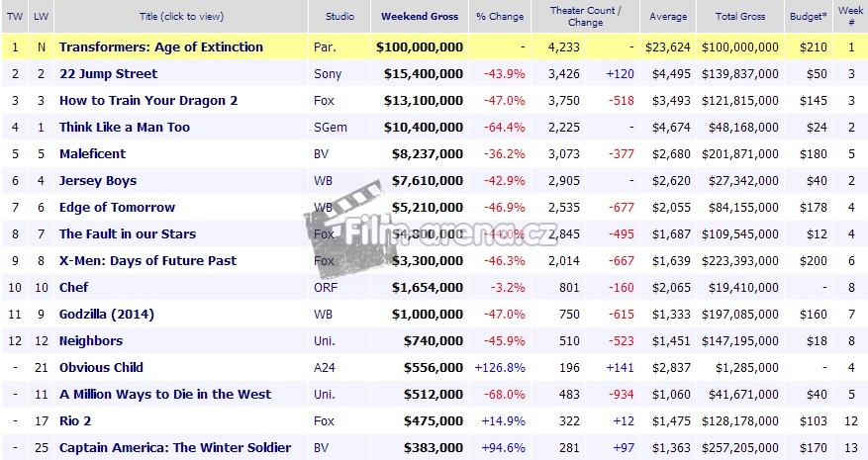This screenshot has height=460, width=868.
Task: Click the Theater Count / Change header
Action: (586, 17)
